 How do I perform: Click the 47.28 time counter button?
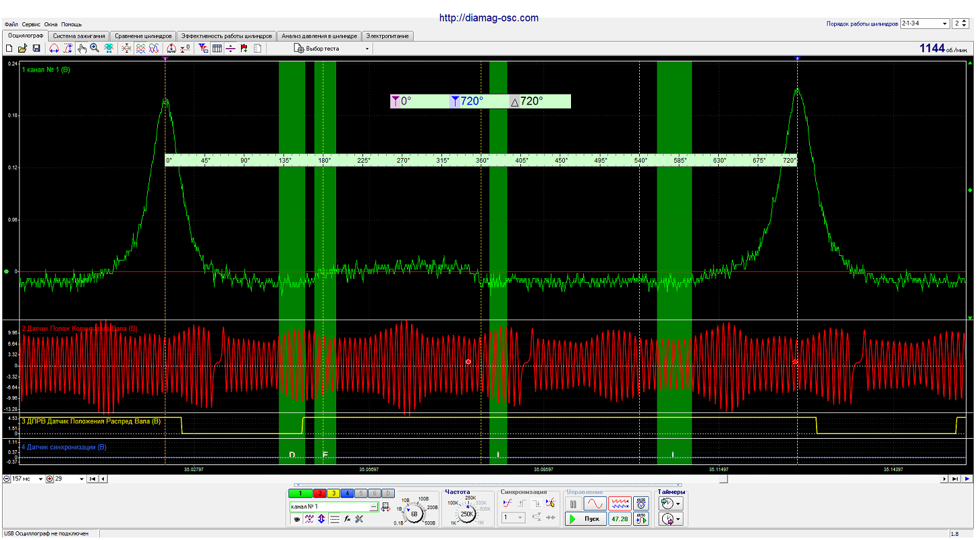click(620, 518)
